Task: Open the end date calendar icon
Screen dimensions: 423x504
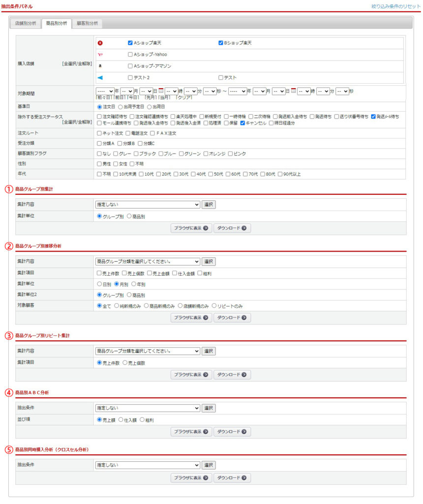Action: tap(294, 91)
